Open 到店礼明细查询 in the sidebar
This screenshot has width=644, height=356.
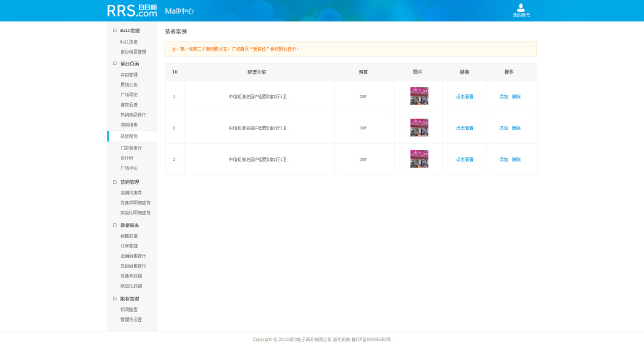pos(135,213)
